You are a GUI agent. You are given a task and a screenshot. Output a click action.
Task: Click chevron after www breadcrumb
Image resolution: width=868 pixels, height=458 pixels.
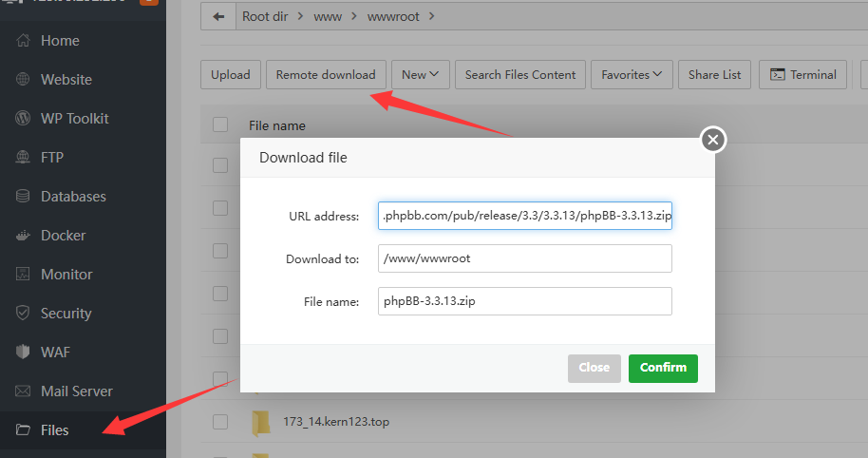[x=354, y=16]
